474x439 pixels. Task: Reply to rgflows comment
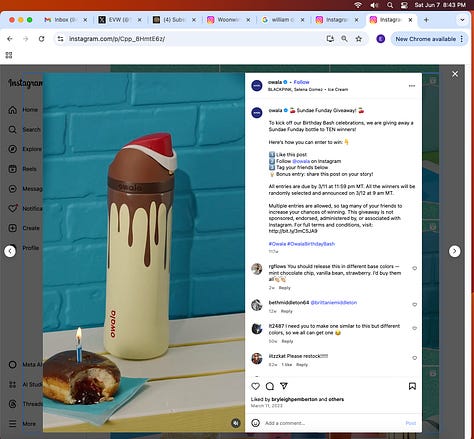tap(284, 288)
